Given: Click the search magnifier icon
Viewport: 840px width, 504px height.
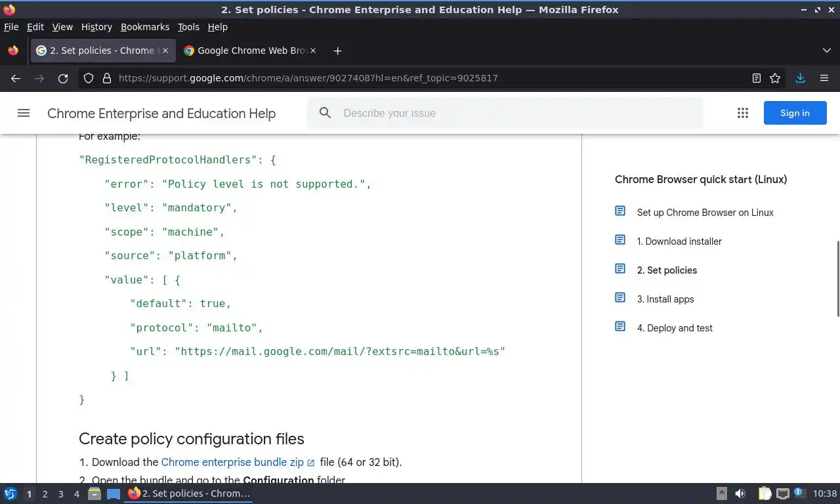Looking at the screenshot, I should tap(325, 113).
